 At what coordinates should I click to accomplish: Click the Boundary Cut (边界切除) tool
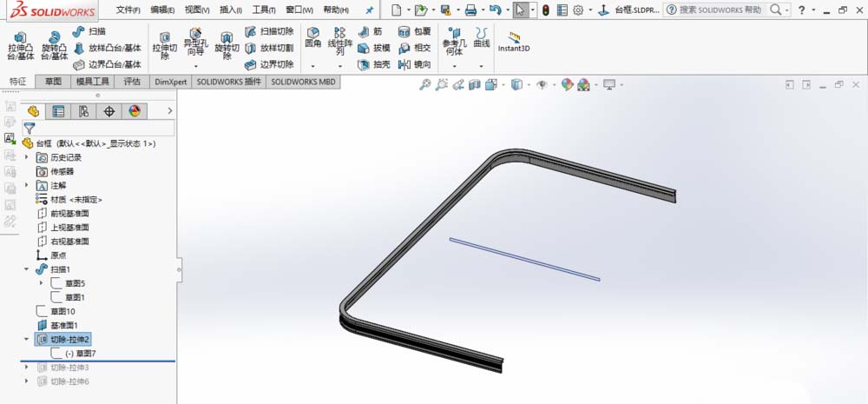pyautogui.click(x=269, y=64)
